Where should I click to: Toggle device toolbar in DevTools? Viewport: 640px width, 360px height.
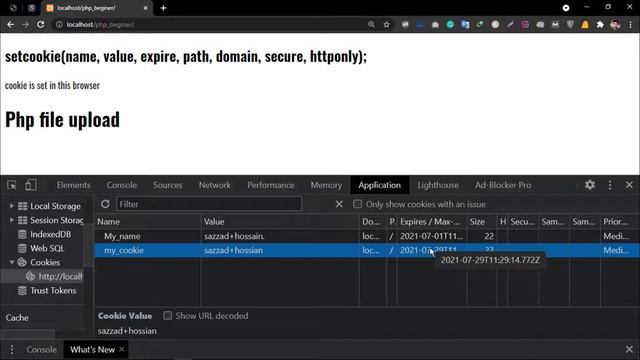tap(31, 185)
